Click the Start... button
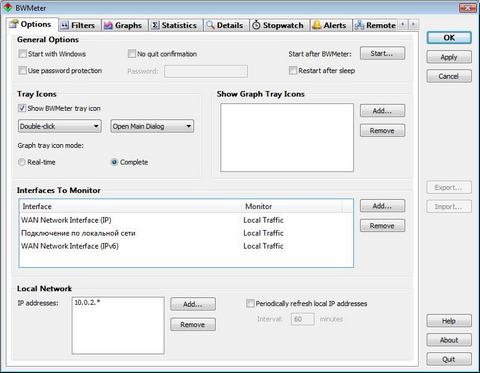Viewport: 480px width, 373px height. pyautogui.click(x=382, y=53)
